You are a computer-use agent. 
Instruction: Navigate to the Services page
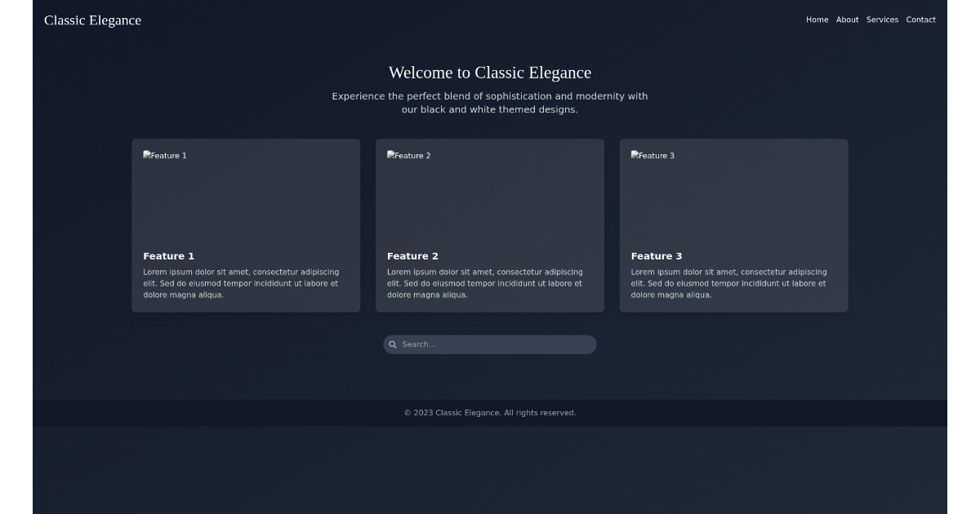tap(882, 20)
